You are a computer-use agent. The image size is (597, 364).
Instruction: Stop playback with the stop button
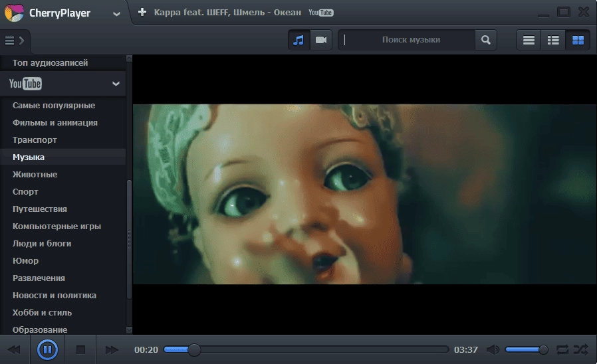80,349
